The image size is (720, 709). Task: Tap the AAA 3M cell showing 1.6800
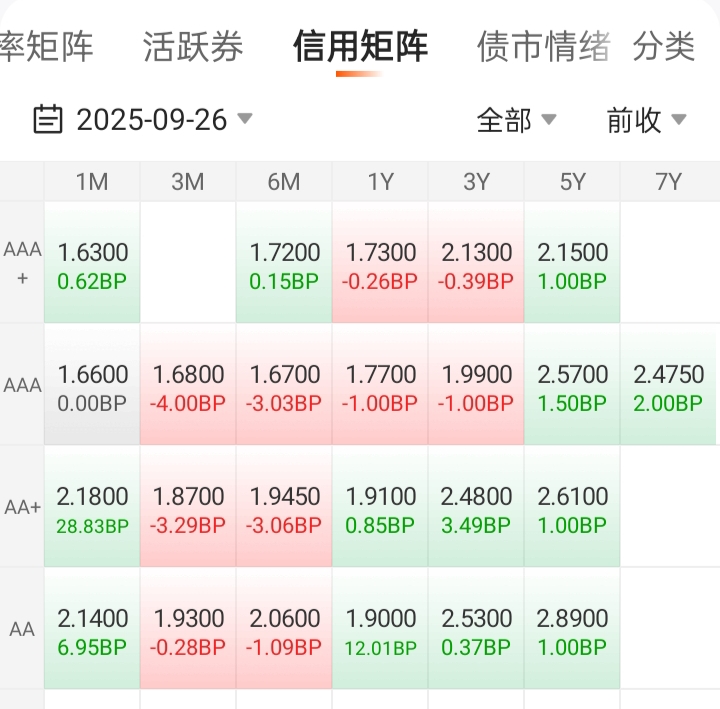(x=188, y=386)
